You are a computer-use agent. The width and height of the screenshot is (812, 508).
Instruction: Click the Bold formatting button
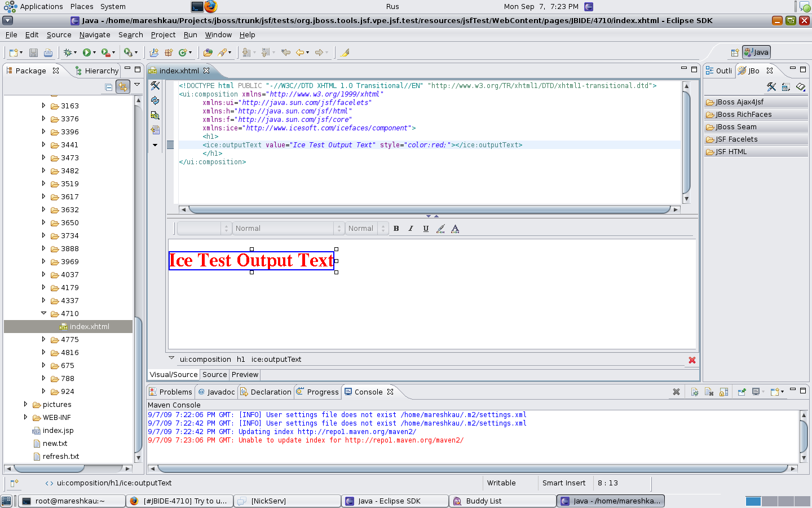click(396, 229)
